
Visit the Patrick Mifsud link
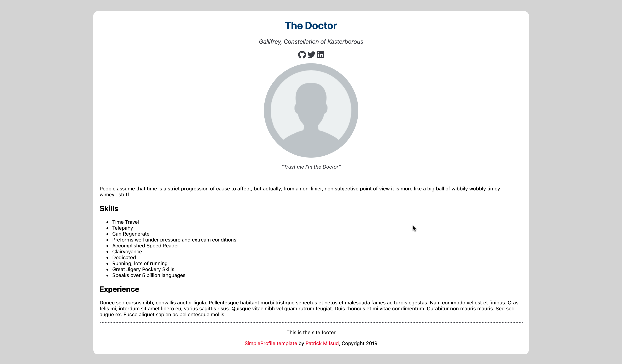322,343
